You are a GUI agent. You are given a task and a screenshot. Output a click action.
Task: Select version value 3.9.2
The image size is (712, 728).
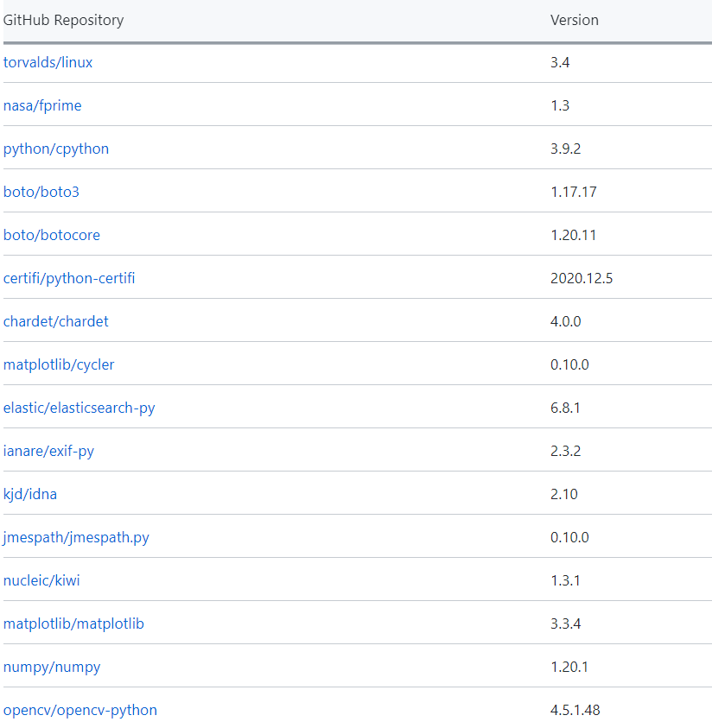click(x=566, y=149)
